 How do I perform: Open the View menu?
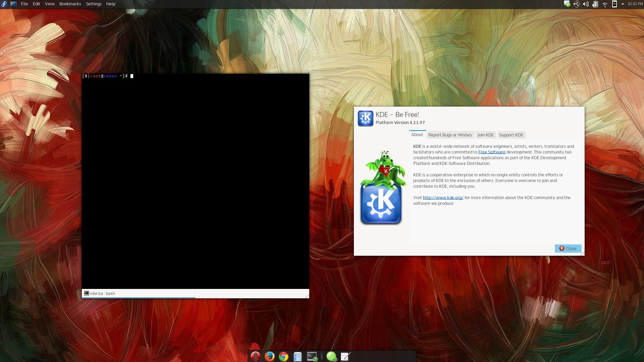(50, 4)
